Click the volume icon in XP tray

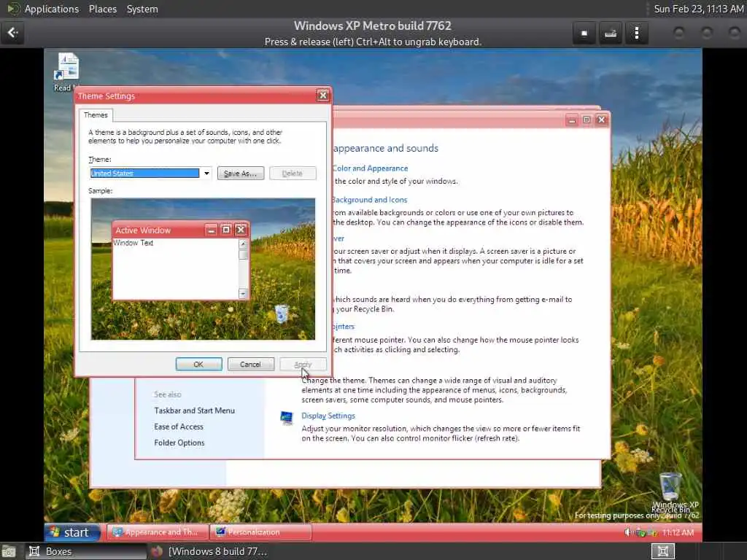click(628, 532)
